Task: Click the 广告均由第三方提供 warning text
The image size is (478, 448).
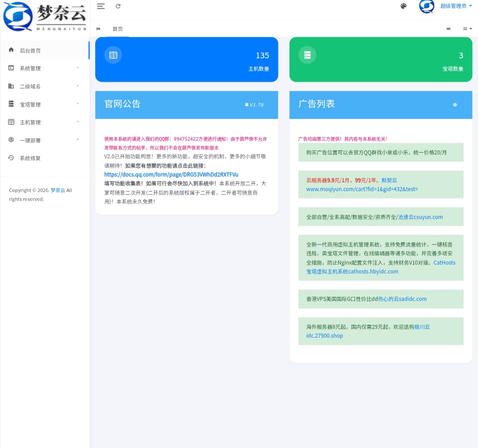Action: (343, 139)
